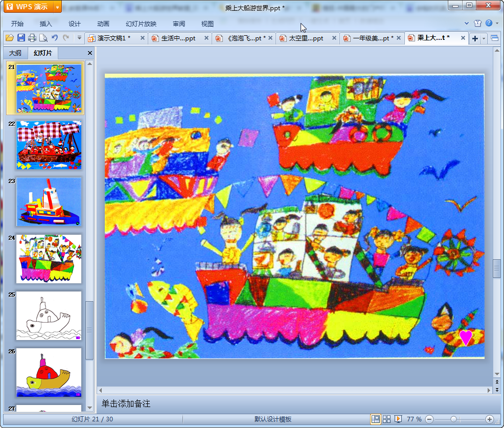
Task: Go to next slide with double-down arrow
Action: [497, 390]
